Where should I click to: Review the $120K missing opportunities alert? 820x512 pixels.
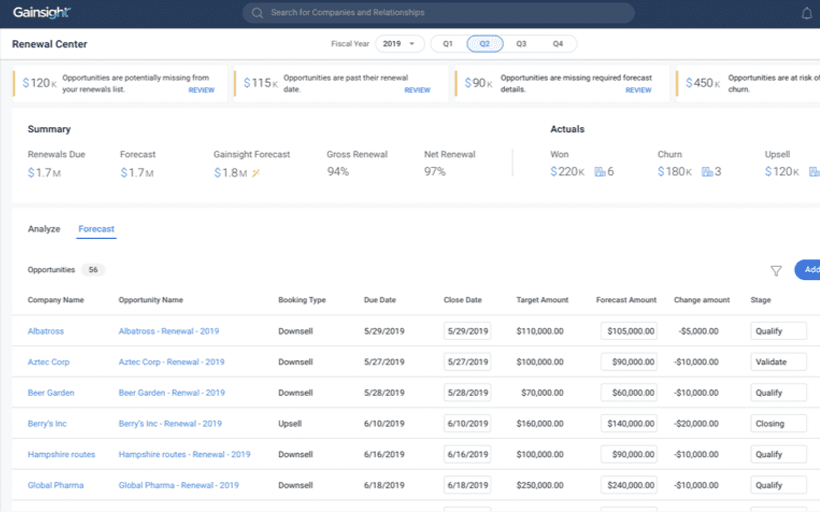201,90
